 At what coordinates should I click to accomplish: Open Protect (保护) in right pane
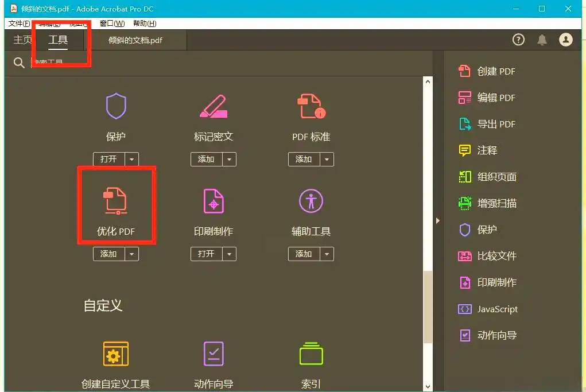coord(478,230)
